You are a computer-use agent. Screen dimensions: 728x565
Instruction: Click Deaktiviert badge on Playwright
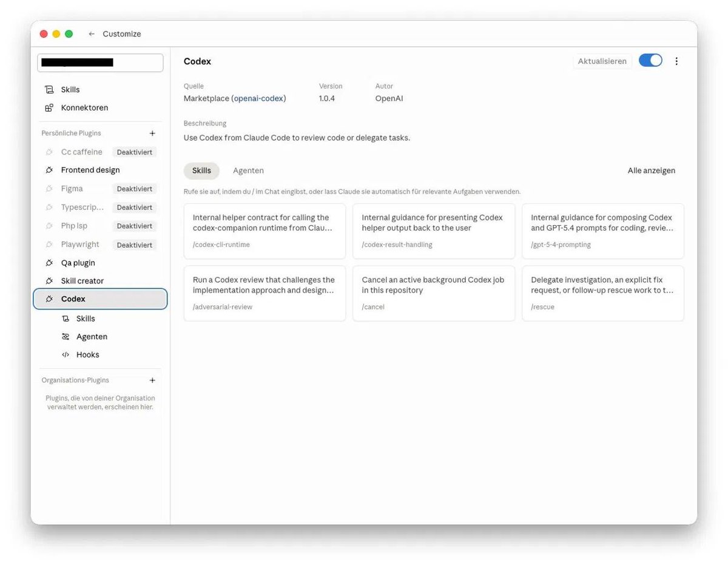134,245
